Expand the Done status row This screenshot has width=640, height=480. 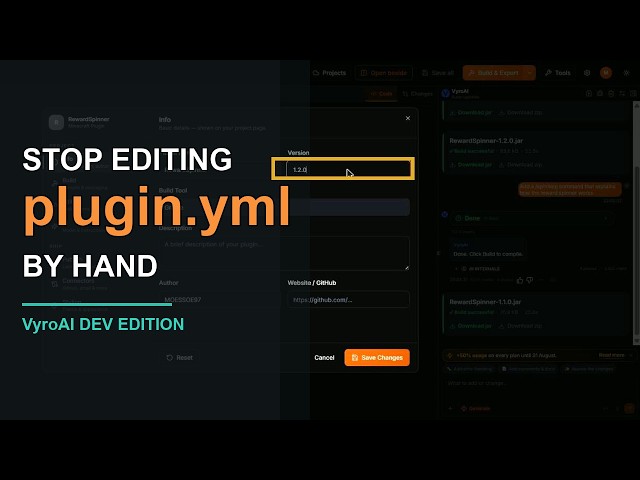[533, 218]
